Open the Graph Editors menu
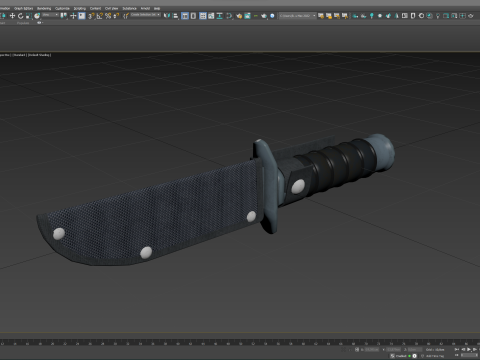480x360 pixels. 23,8
